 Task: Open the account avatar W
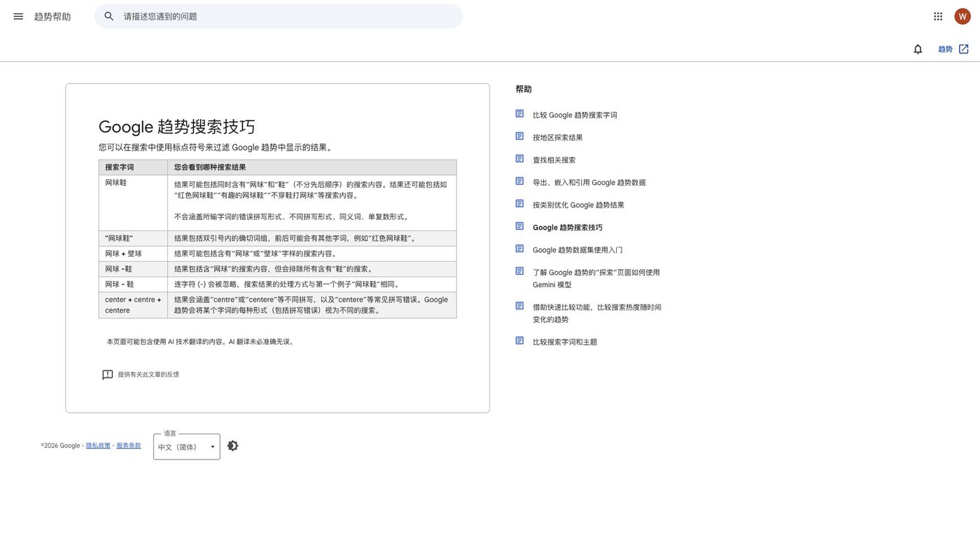coord(962,16)
